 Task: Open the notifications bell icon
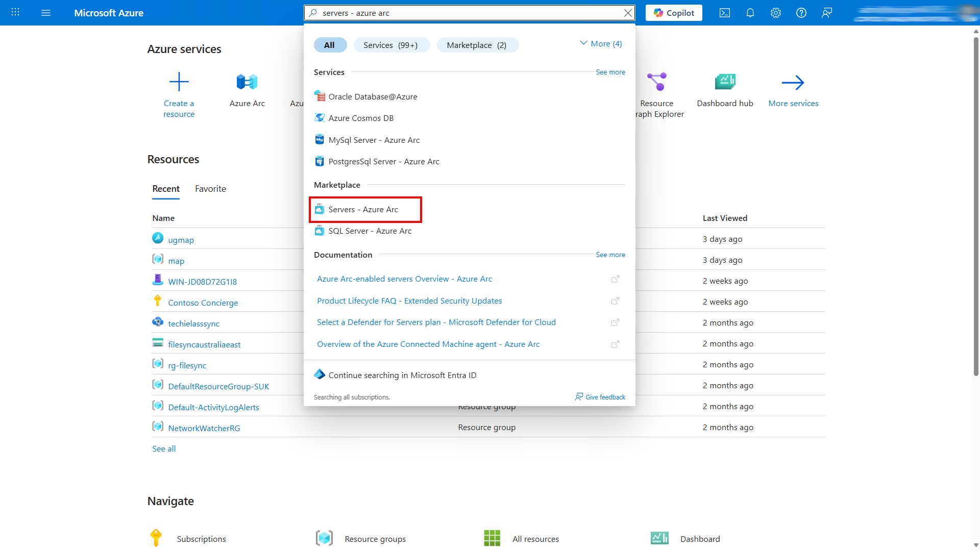click(x=750, y=13)
